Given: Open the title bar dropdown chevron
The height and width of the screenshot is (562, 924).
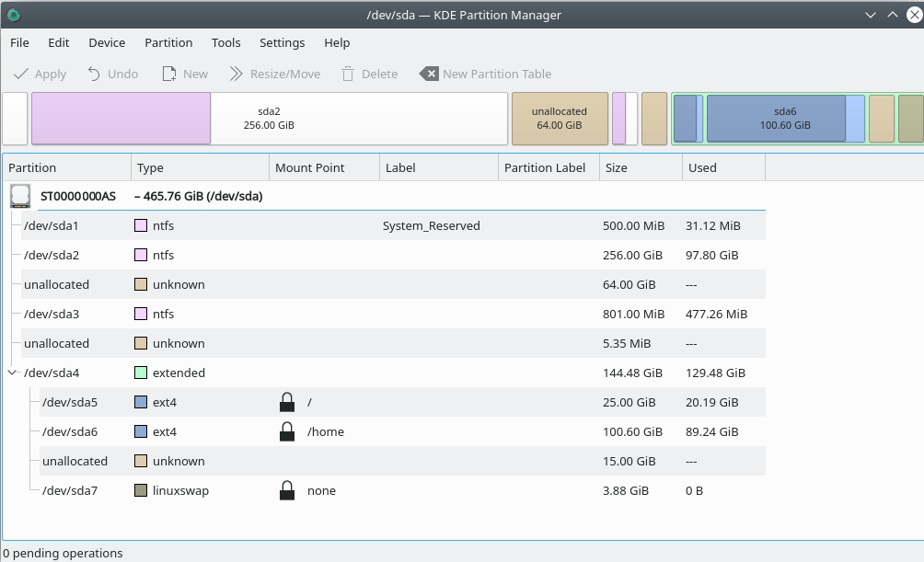Looking at the screenshot, I should tap(869, 14).
